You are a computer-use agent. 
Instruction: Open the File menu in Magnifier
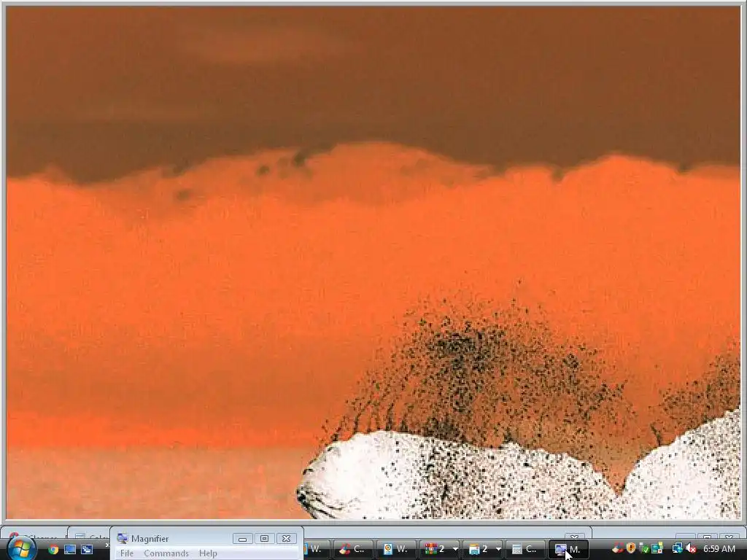pyautogui.click(x=127, y=553)
